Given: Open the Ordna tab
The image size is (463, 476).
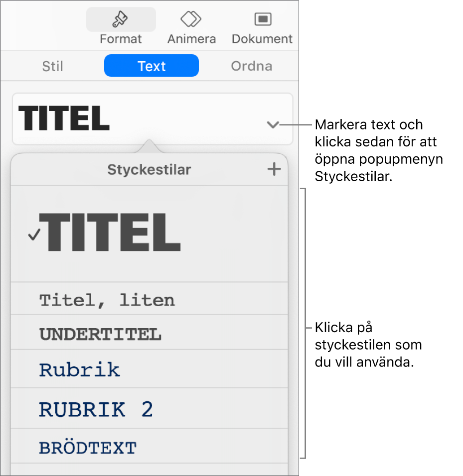Looking at the screenshot, I should pos(251,66).
